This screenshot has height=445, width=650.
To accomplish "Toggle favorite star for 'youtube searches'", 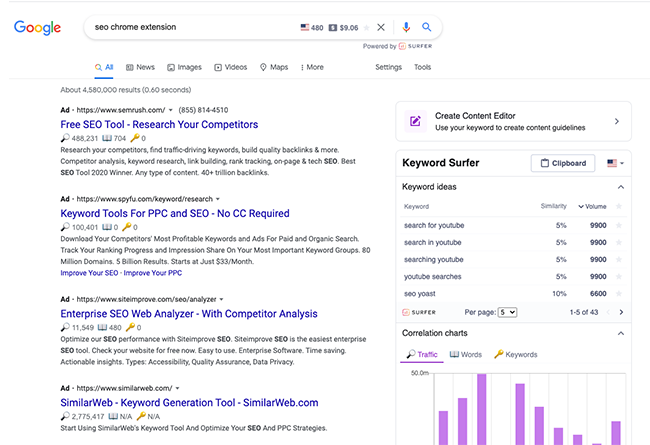I will (x=619, y=276).
